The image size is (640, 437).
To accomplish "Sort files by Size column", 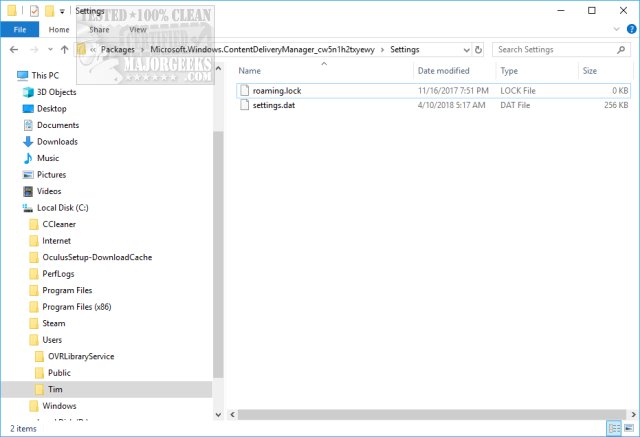I will (x=589, y=71).
